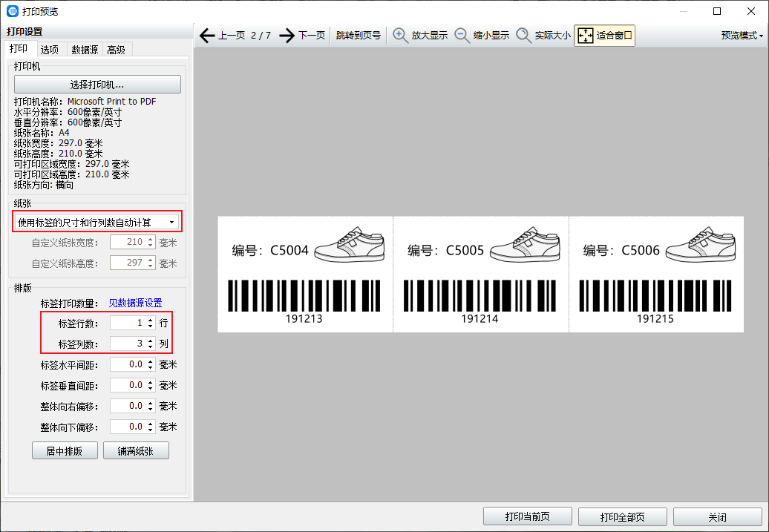
Task: Increase label column count
Action: tap(151, 341)
